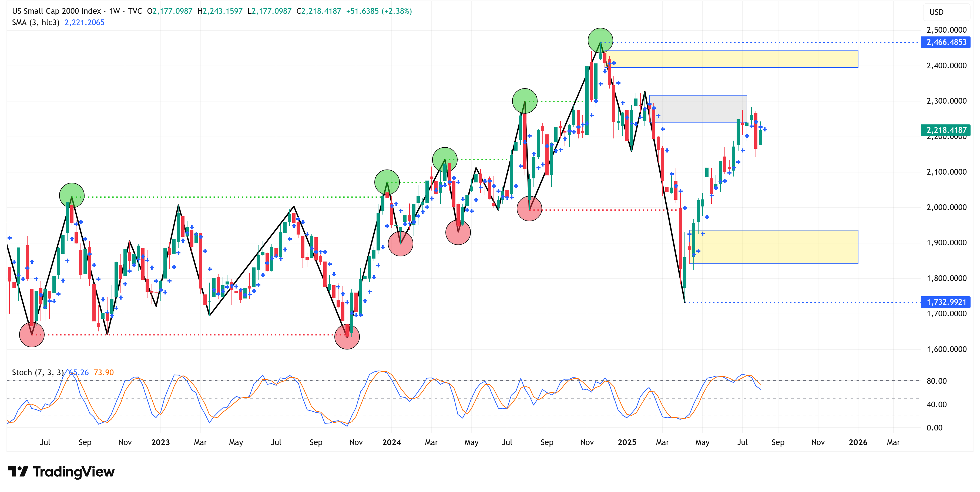The image size is (980, 492).
Task: Click the Stoch (7, 3, 3) indicator legend
Action: coord(38,372)
